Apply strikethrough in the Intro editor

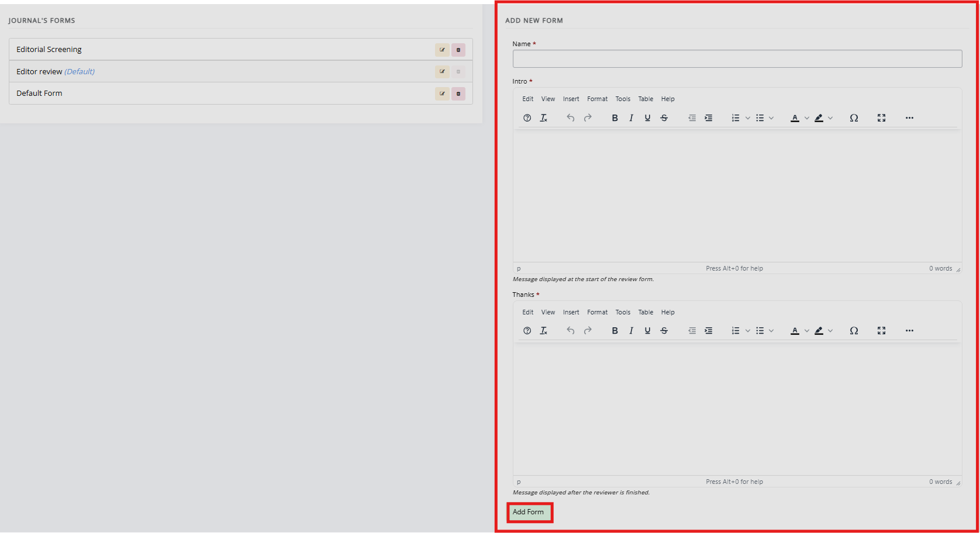click(664, 118)
